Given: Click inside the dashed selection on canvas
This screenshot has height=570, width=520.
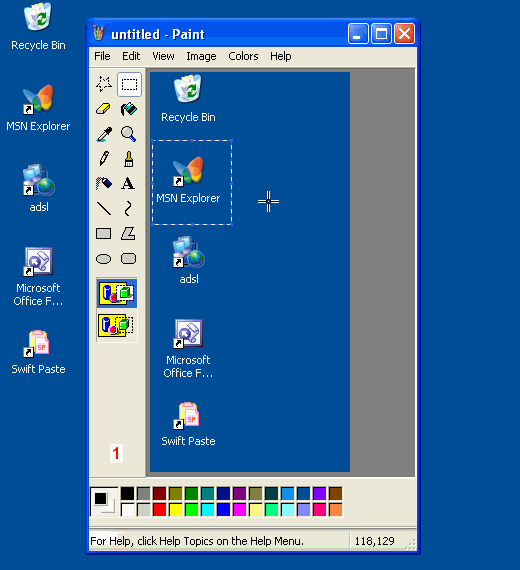Looking at the screenshot, I should [x=192, y=182].
